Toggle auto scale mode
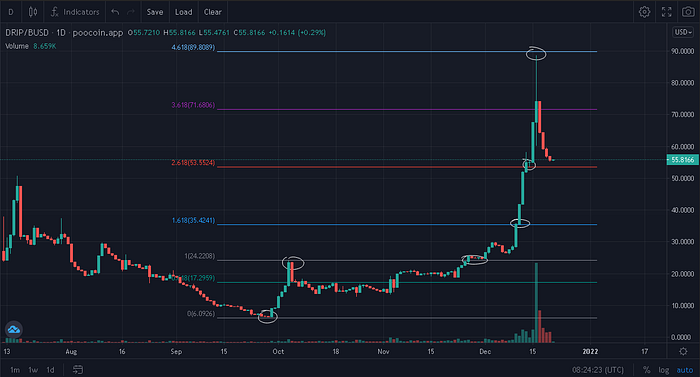 tap(684, 370)
